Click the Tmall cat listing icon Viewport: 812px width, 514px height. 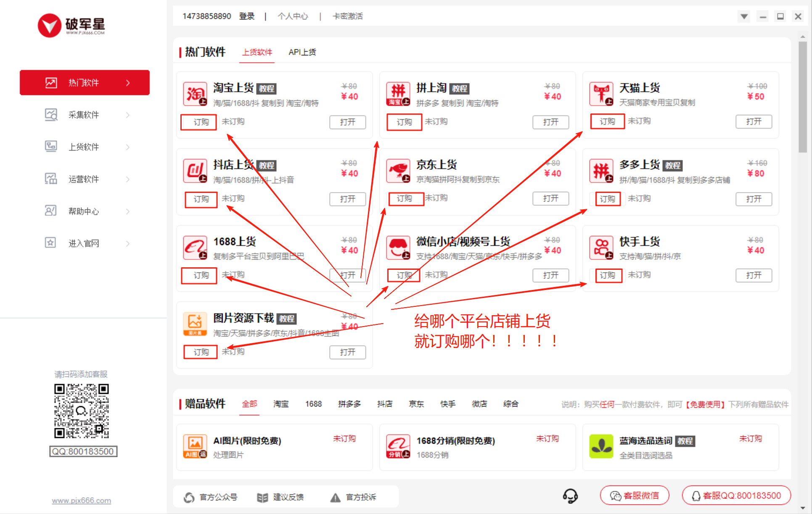601,94
